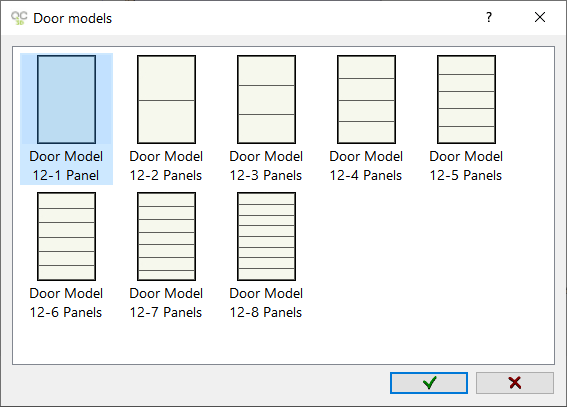Open the dialog help question mark
Image resolution: width=567 pixels, height=407 pixels.
[489, 17]
